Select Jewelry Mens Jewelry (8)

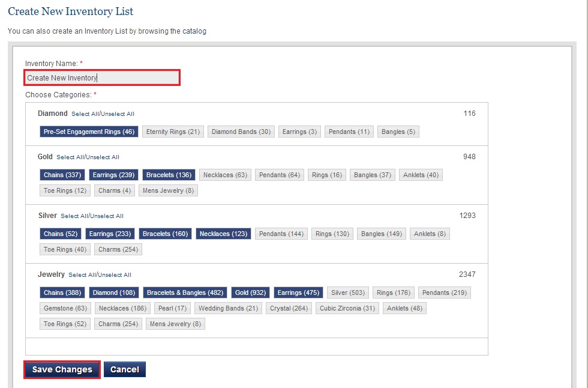coord(175,324)
